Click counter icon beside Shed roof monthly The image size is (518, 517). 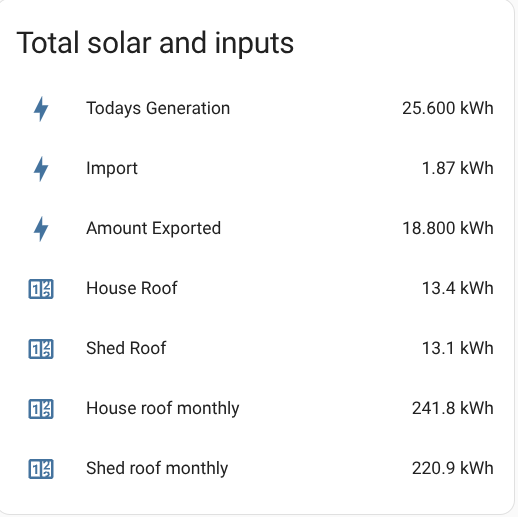[x=41, y=469]
